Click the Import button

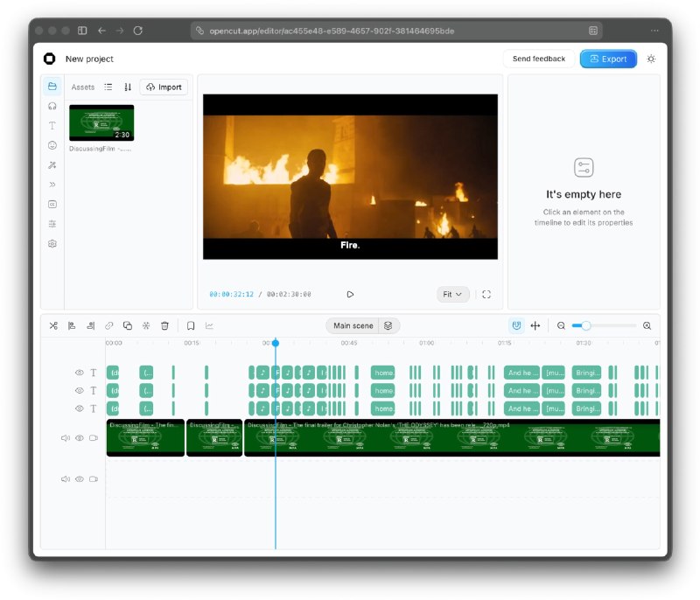pyautogui.click(x=164, y=87)
